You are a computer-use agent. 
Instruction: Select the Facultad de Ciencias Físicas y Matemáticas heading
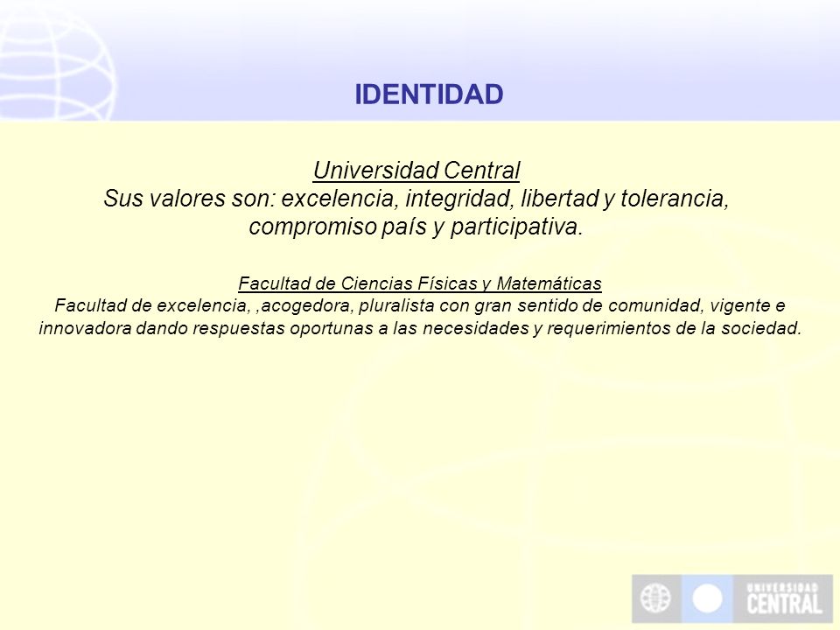pos(420,283)
